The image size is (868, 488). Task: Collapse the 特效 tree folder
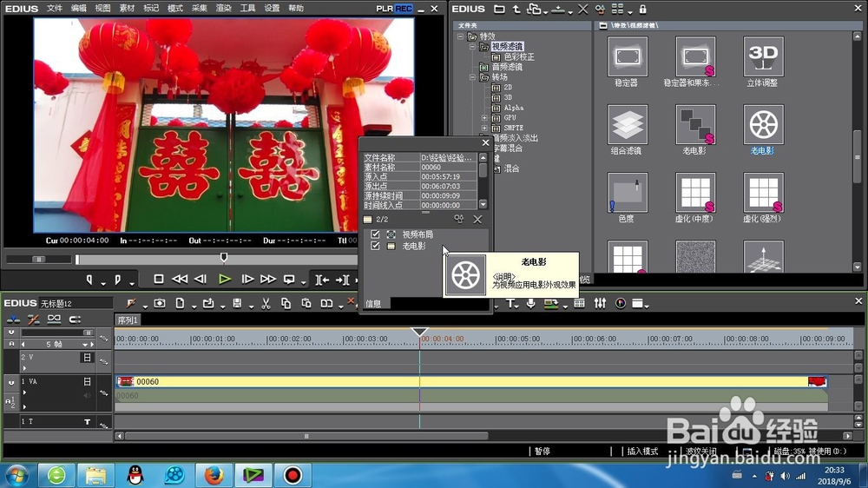point(460,36)
